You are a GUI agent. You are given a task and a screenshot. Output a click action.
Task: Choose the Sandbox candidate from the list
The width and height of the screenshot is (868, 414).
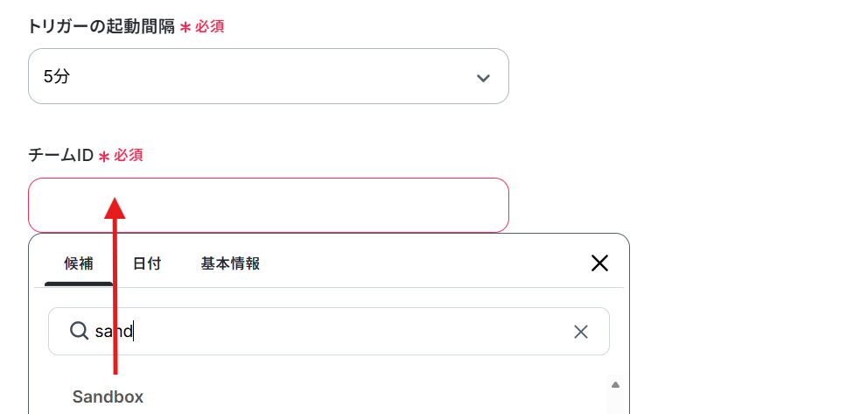tap(108, 396)
